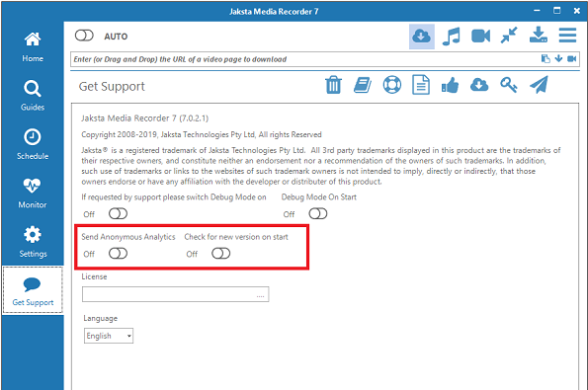Screen dimensions: 588x390
Task: Open the lifebuoy help icon
Action: click(392, 85)
